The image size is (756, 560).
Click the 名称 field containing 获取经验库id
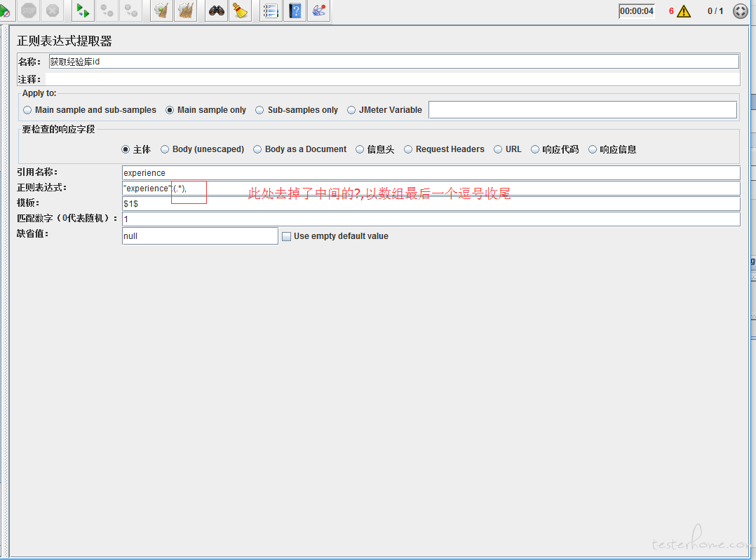[x=394, y=62]
